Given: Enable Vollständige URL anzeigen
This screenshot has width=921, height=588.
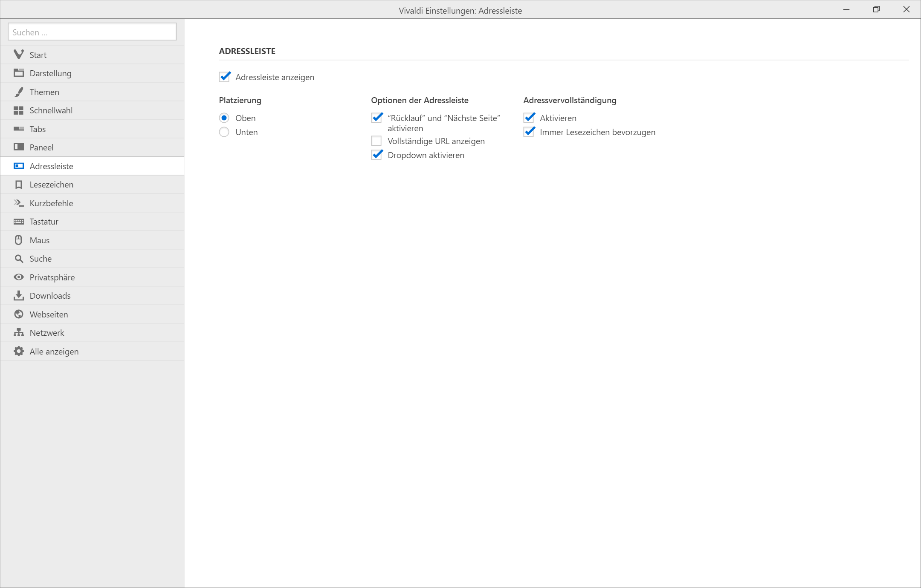Looking at the screenshot, I should (x=376, y=141).
